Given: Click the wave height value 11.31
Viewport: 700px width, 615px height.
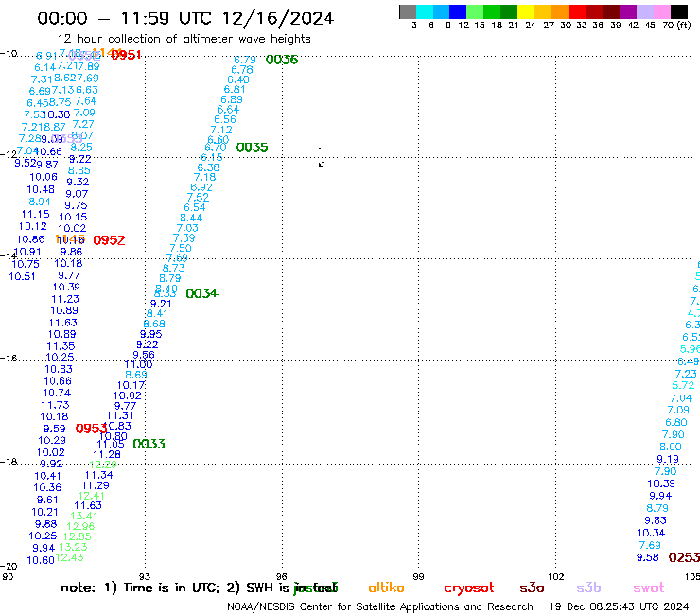Looking at the screenshot, I should pyautogui.click(x=119, y=415).
